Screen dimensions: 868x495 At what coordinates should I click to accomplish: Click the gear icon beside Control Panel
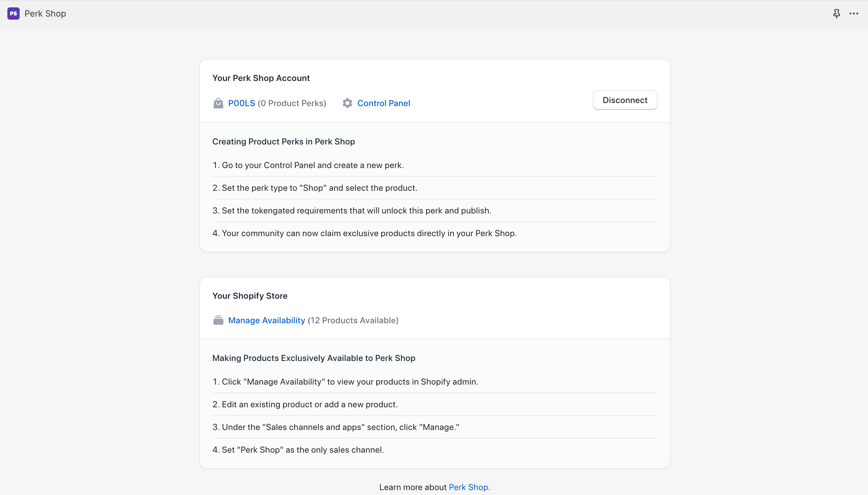click(347, 103)
